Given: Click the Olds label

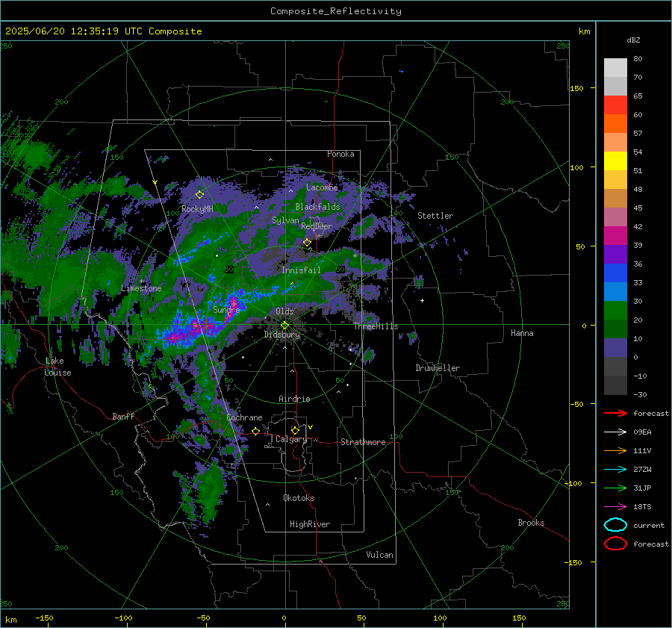Looking at the screenshot, I should tap(284, 311).
